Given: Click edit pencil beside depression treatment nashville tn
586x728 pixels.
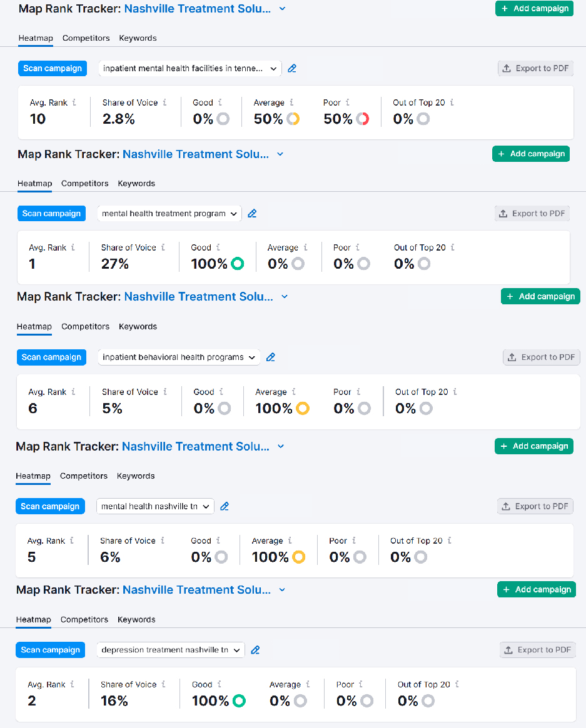Looking at the screenshot, I should [x=255, y=651].
